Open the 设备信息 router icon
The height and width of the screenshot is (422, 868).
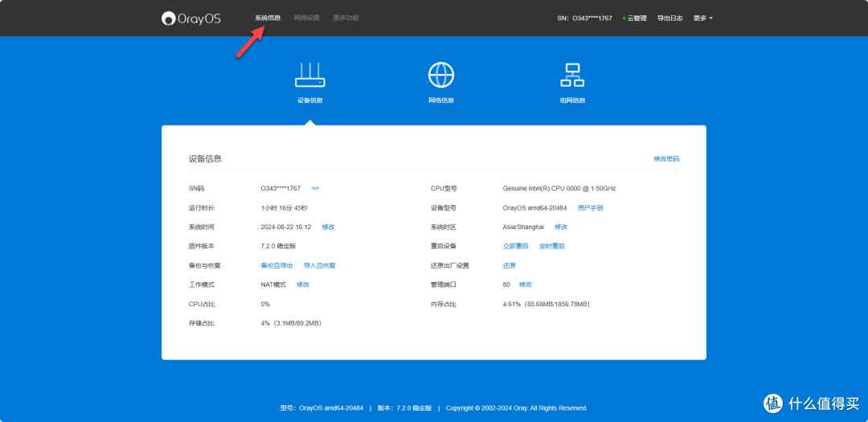pos(310,75)
